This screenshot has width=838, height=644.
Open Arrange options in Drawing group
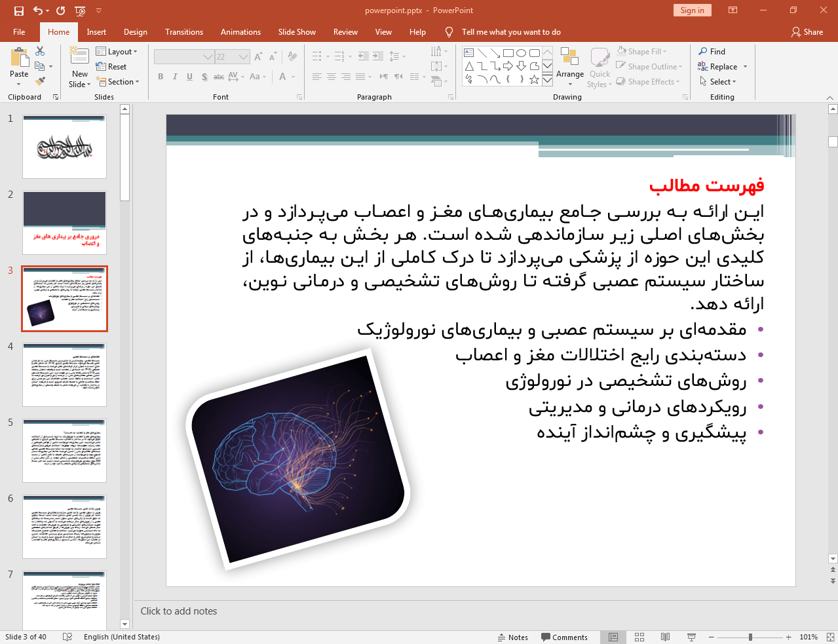point(569,66)
